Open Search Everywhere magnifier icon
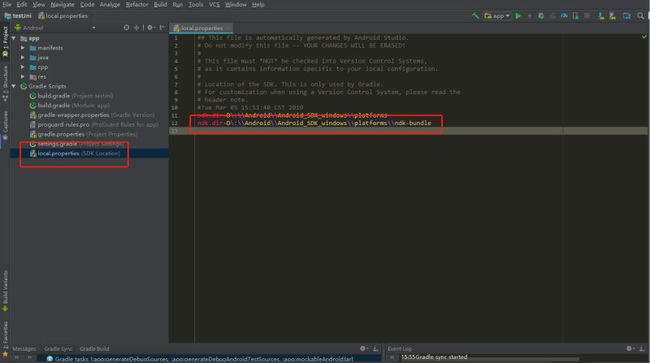This screenshot has height=363, width=650. [640, 16]
